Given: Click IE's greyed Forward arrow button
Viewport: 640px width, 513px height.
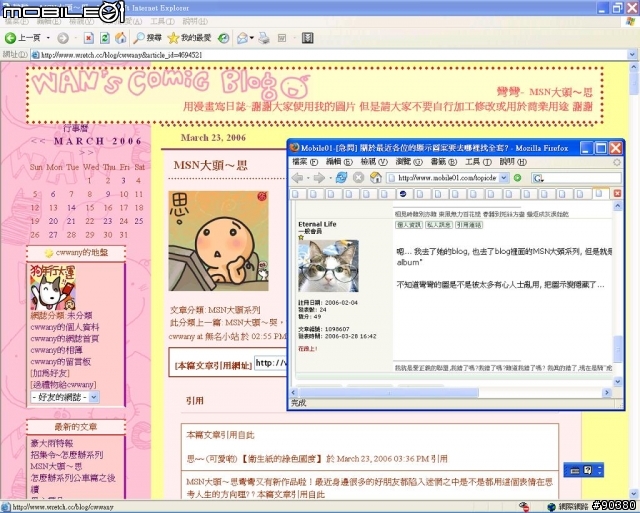Looking at the screenshot, I should pos(63,38).
